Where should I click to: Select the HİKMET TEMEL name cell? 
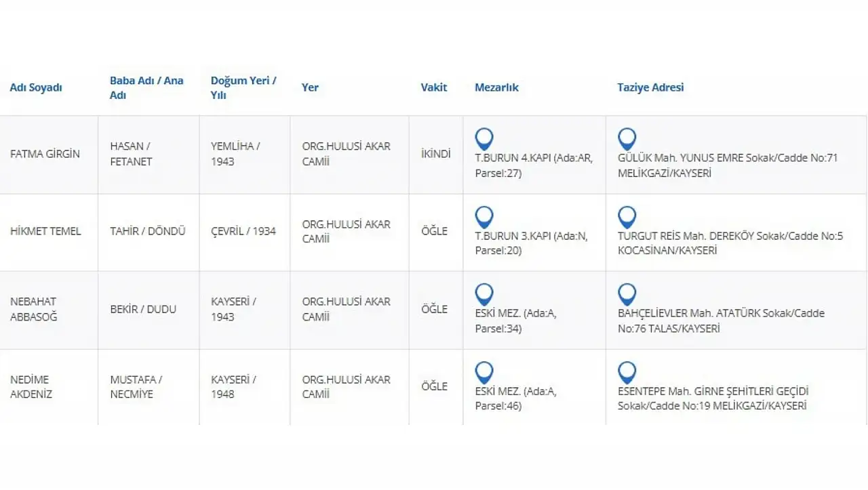click(x=45, y=231)
